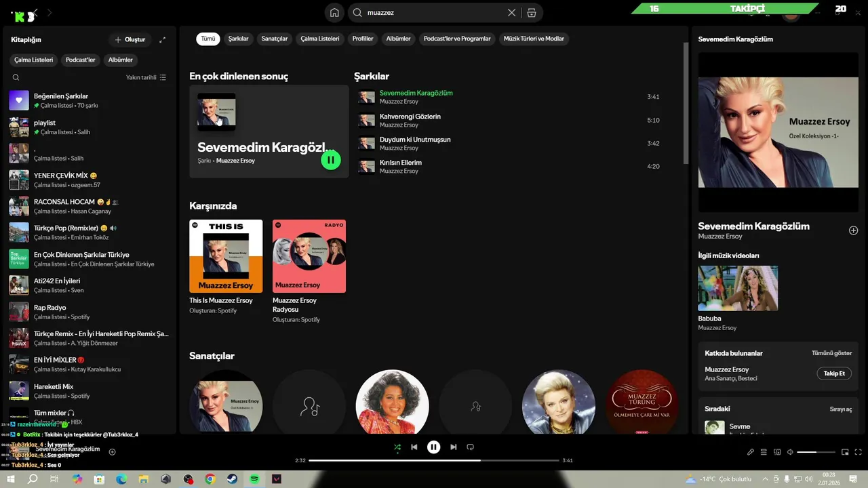Toggle the lyrics microphone icon
The image size is (868, 488).
coord(751,452)
